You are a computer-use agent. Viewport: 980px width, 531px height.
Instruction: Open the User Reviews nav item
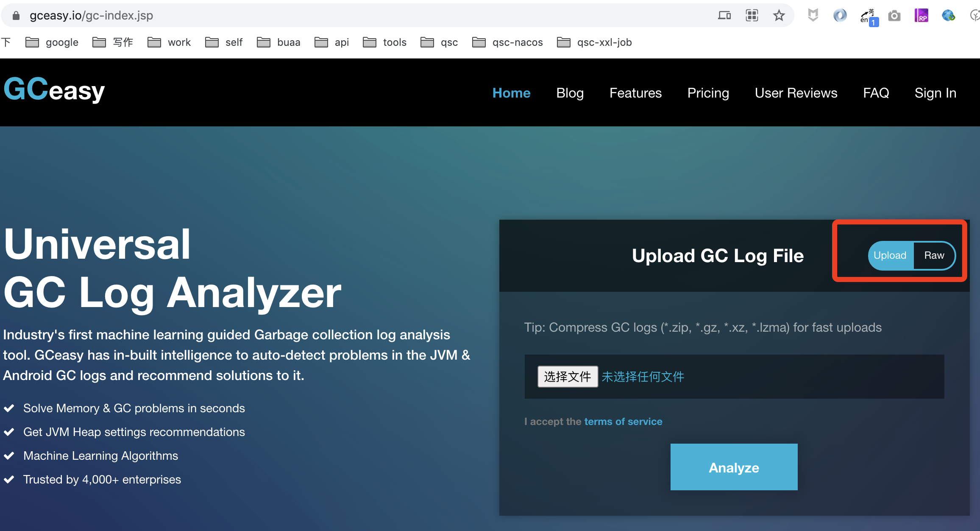coord(796,93)
